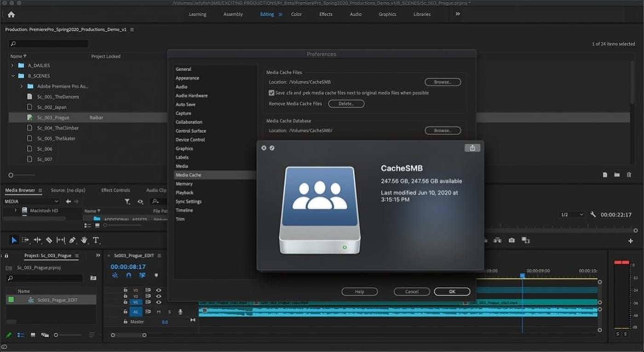The image size is (644, 352).
Task: Solo the A1 audio track
Action: pyautogui.click(x=169, y=312)
